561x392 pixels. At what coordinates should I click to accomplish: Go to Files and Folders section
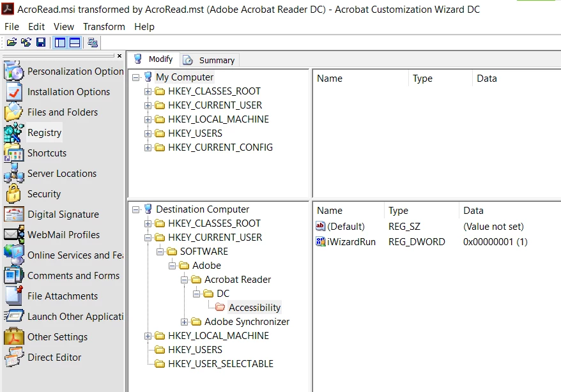[51, 112]
